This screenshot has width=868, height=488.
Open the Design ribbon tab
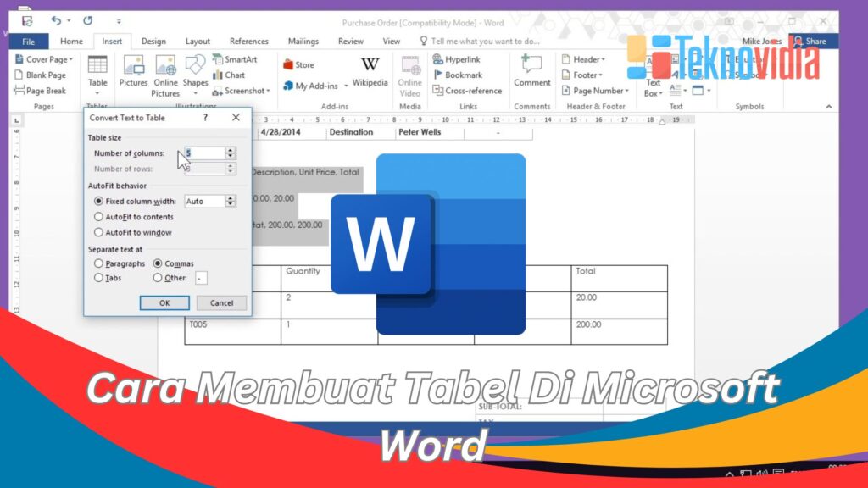[153, 40]
